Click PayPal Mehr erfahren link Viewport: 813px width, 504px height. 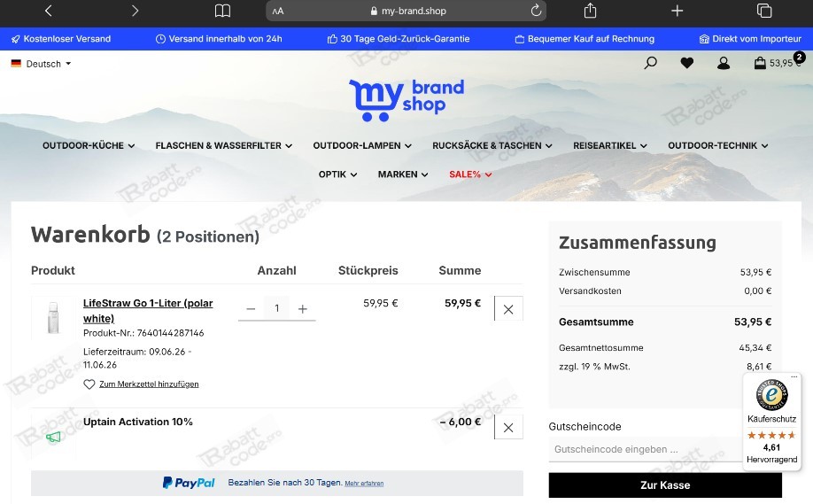click(364, 484)
